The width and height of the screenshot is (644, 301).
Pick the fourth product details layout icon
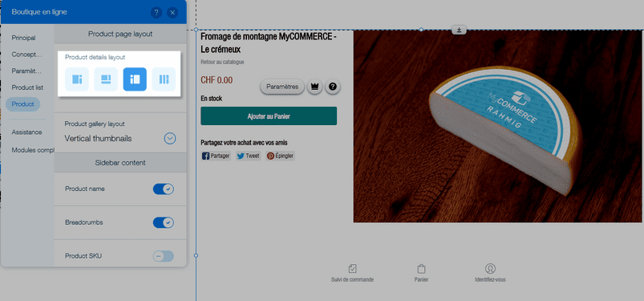click(164, 79)
